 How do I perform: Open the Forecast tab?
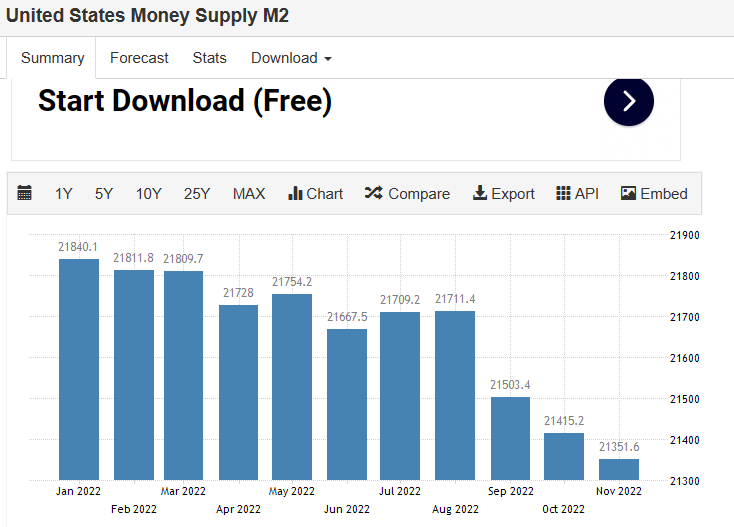pyautogui.click(x=139, y=58)
